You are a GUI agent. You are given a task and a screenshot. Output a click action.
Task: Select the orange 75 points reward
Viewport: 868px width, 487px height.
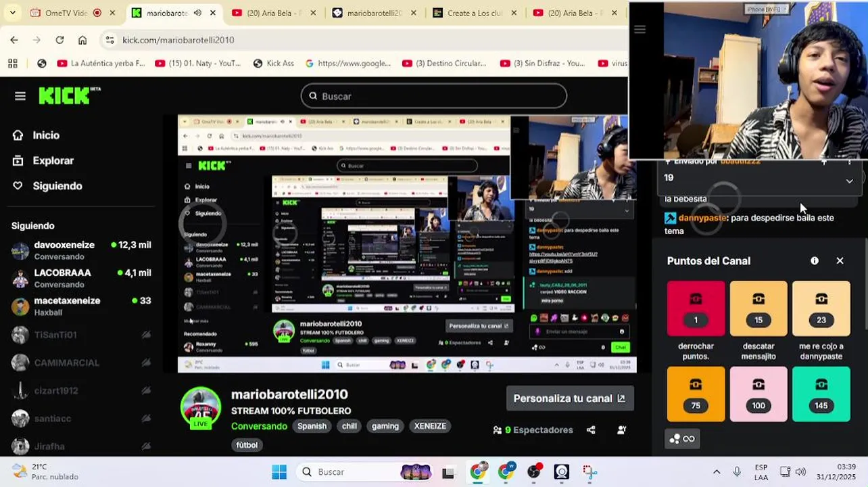click(696, 394)
